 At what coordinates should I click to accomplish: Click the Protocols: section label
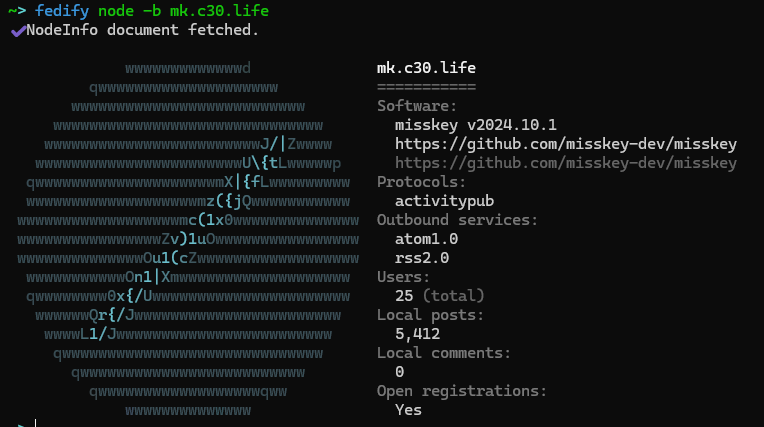coord(421,182)
